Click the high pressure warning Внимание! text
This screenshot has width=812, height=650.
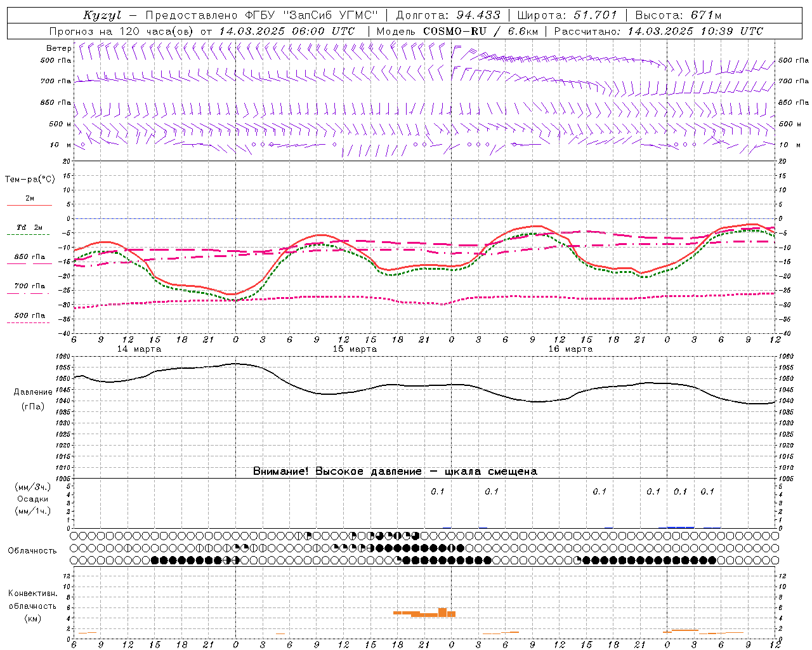coord(395,472)
